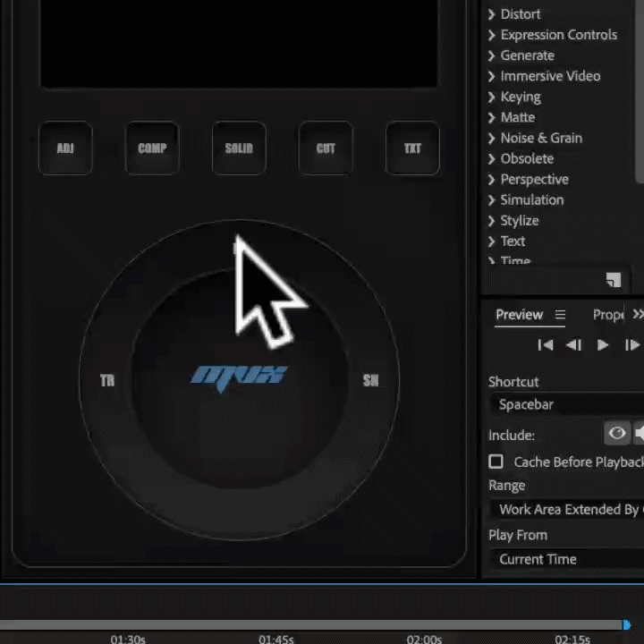Toggle the Include video eye icon
The width and height of the screenshot is (644, 644).
click(x=617, y=433)
